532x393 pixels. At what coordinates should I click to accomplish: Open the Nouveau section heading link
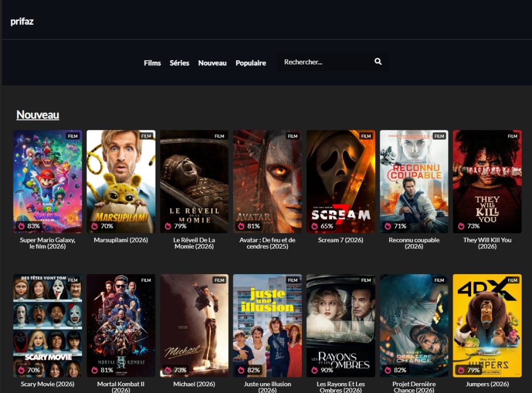37,115
